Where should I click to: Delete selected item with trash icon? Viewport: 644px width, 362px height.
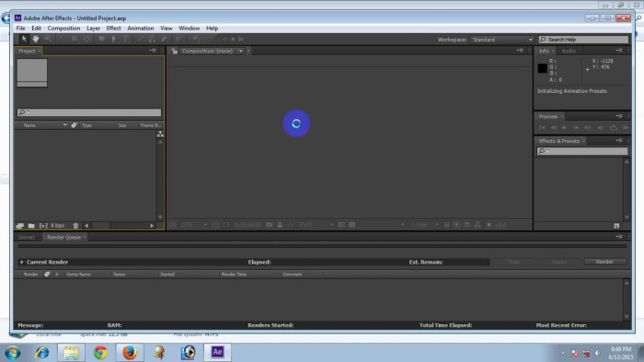point(75,226)
